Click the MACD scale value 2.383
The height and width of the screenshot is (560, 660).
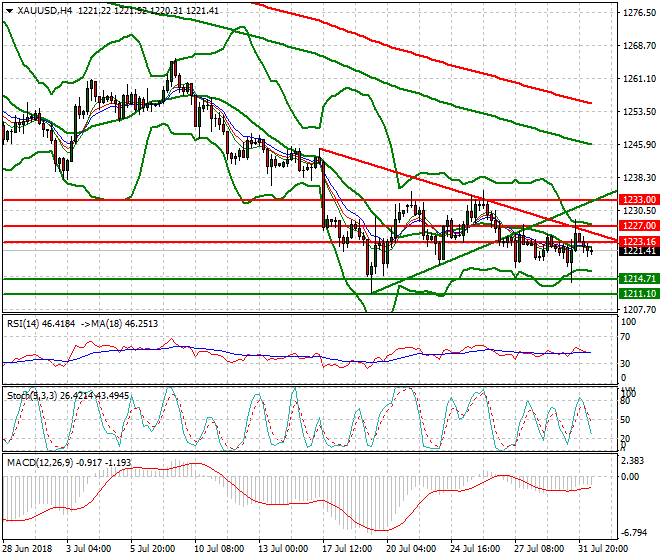(x=633, y=461)
